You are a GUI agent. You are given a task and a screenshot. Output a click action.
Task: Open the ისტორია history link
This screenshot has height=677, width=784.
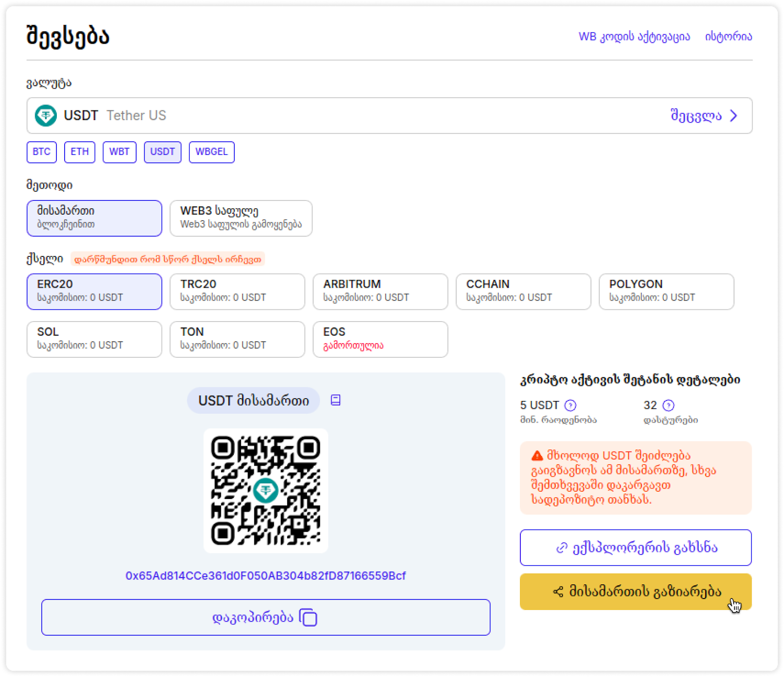[x=729, y=37]
